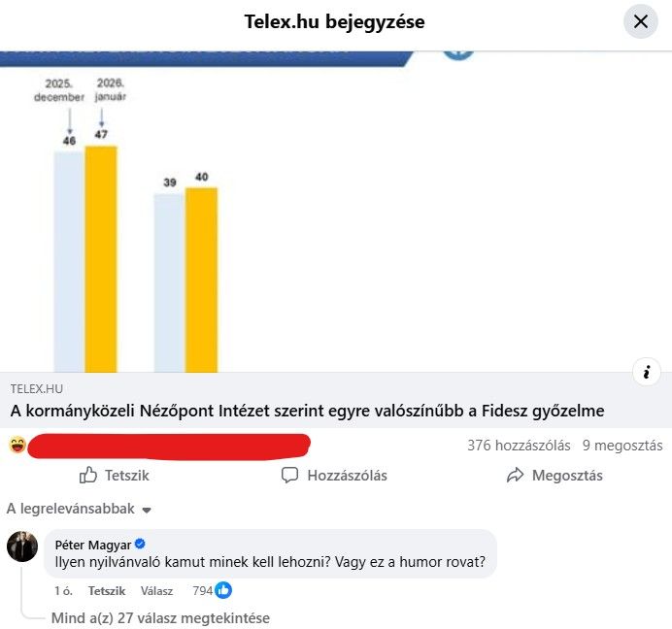Click the thumbs-up Tetszik icon on the post
This screenshot has width=672, height=629.
click(x=88, y=476)
